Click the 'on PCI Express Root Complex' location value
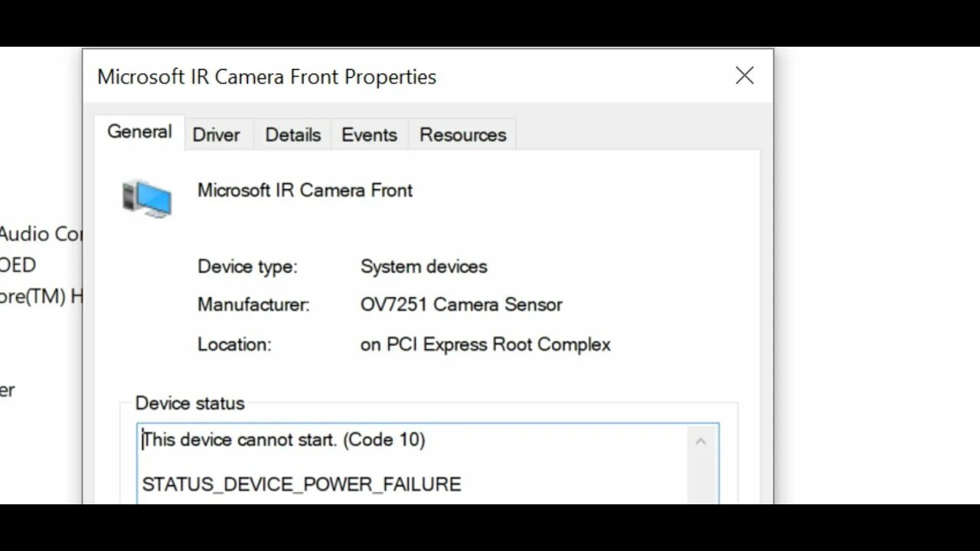The image size is (980, 551). point(485,344)
